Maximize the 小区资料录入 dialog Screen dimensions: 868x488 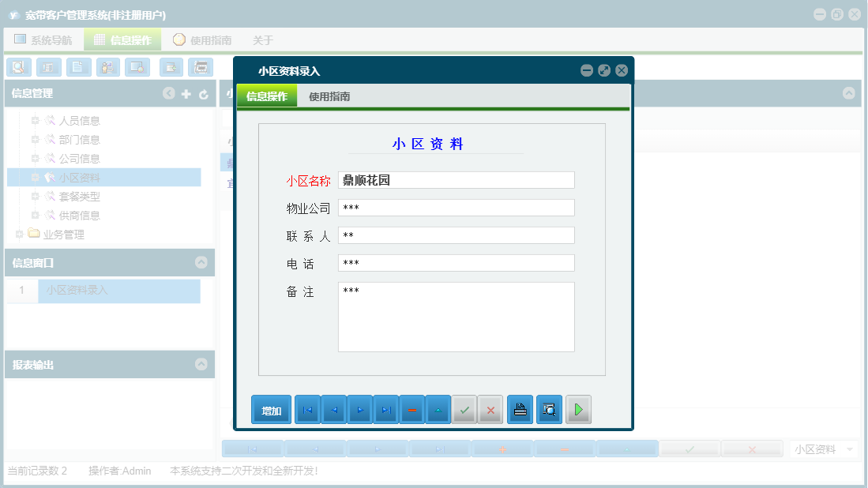pyautogui.click(x=604, y=70)
